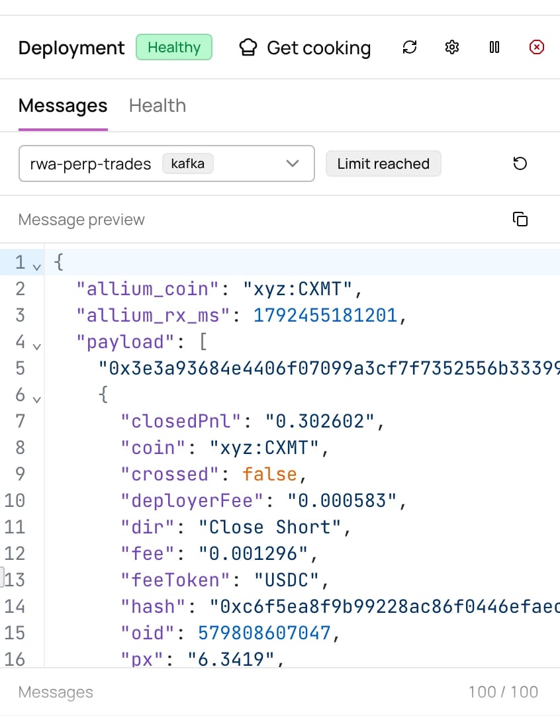Collapse the payload array at line 4

pyautogui.click(x=36, y=346)
